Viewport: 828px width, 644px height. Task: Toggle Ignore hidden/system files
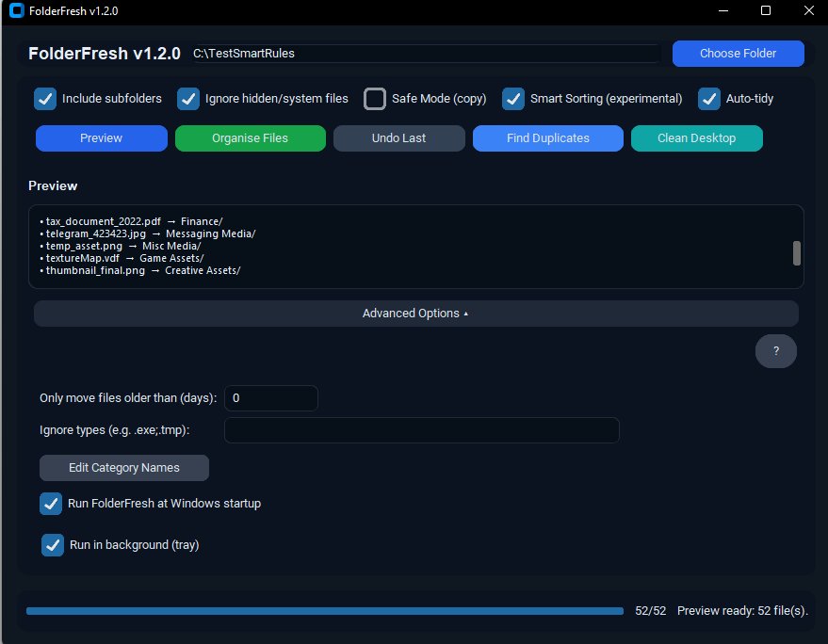coord(188,98)
